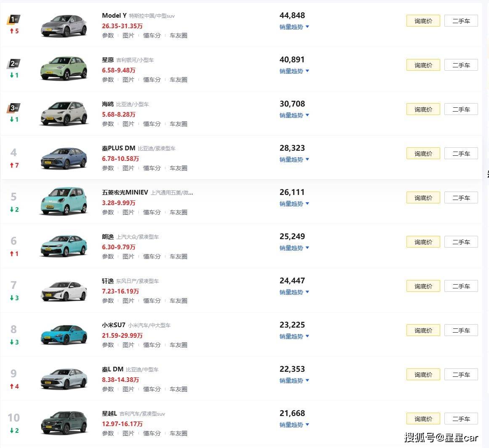Click 二手车 button for 朗逸
This screenshot has width=489, height=448.
(x=461, y=242)
